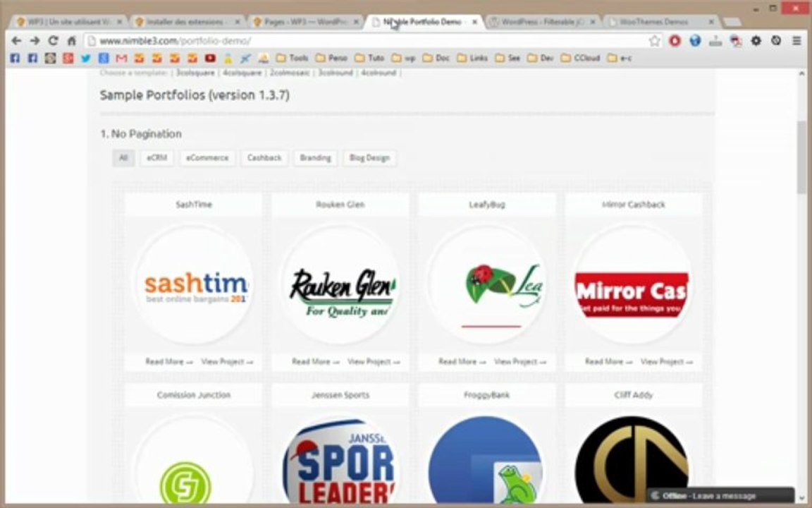812x508 pixels.
Task: Open the Offline Leave a message chat
Action: pos(720,495)
